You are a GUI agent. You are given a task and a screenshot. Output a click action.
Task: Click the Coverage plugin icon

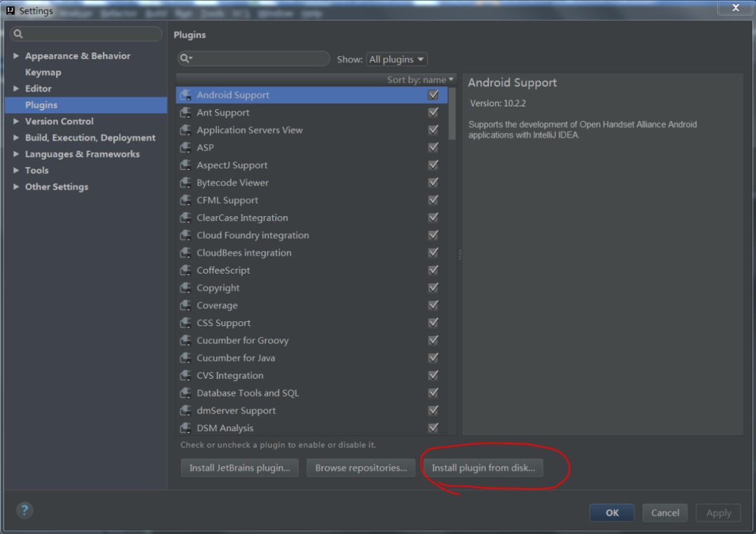(x=185, y=305)
